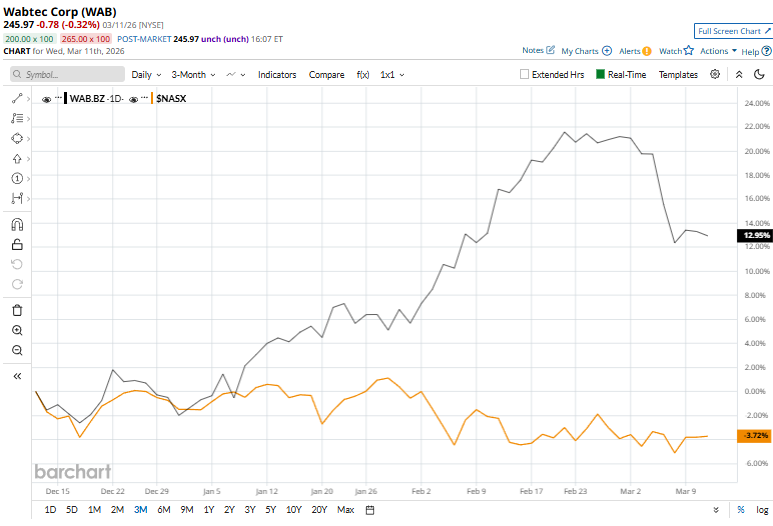Open $NASX series options ellipsis
The width and height of the screenshot is (773, 526).
click(x=144, y=98)
